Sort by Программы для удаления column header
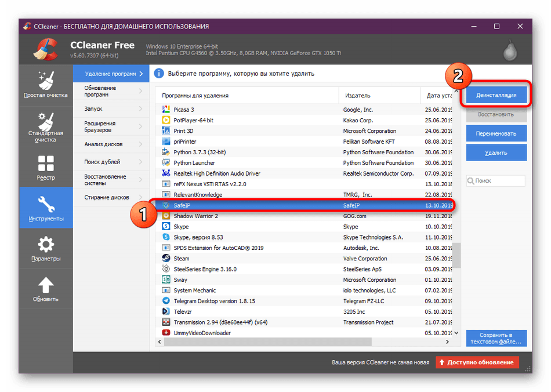551x392 pixels. coord(247,95)
